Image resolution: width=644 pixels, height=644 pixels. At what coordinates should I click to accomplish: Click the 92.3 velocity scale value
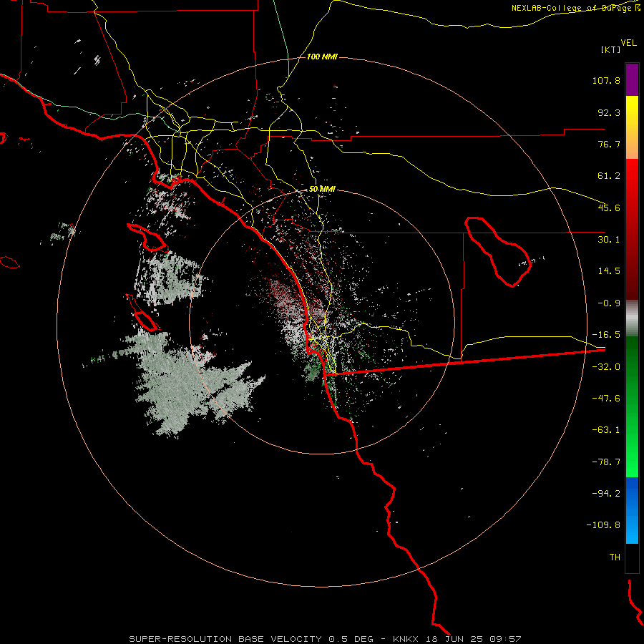(609, 112)
